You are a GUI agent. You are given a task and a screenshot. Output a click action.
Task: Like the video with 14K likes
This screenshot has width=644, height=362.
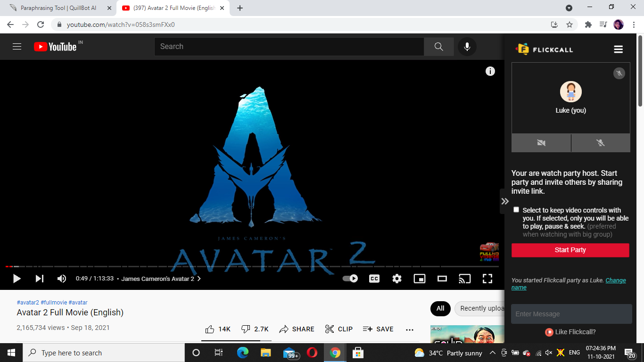[218, 329]
